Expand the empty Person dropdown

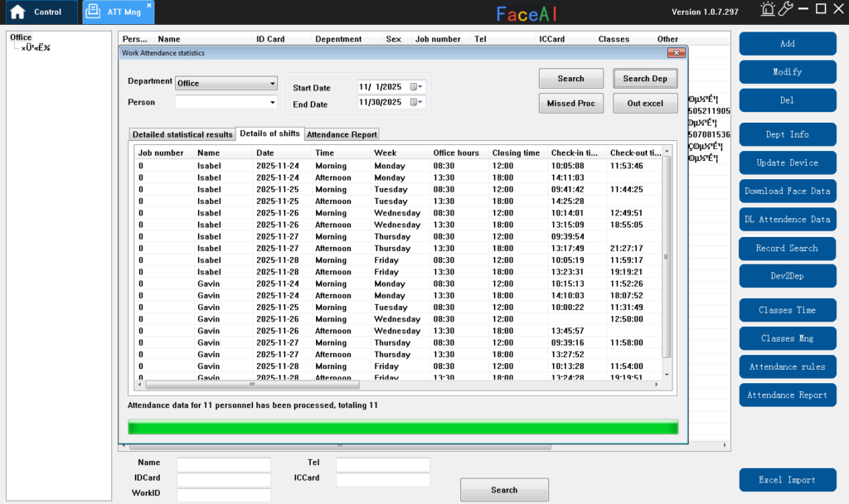point(272,102)
